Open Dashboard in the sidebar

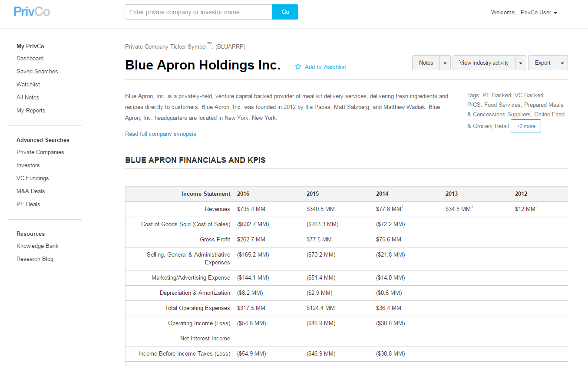click(x=30, y=59)
